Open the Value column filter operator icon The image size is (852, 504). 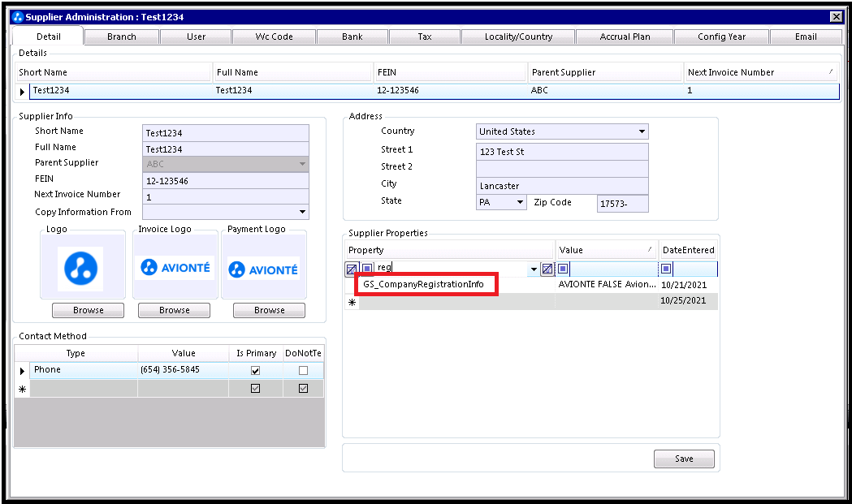pyautogui.click(x=563, y=269)
